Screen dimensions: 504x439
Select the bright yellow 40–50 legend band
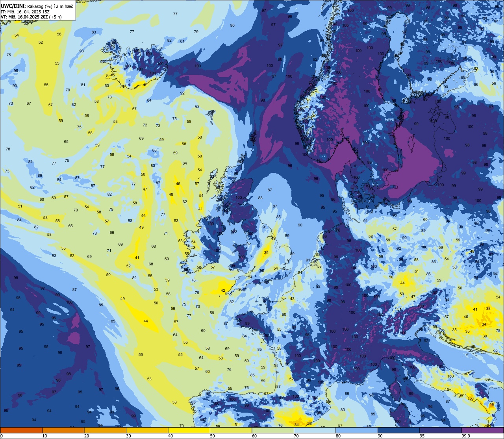pos(189,430)
